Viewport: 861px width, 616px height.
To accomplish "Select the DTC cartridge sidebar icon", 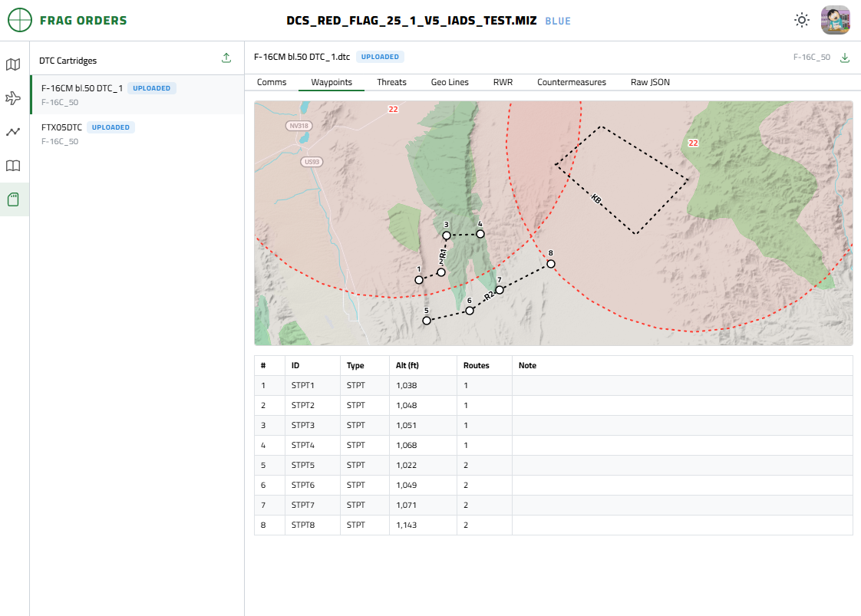I will tap(13, 199).
